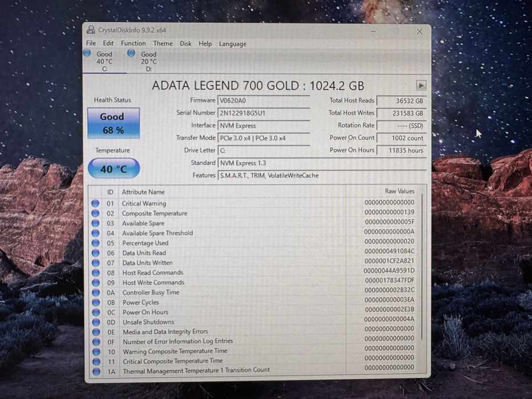The image size is (532, 399).
Task: Click the ADATA LEGEND 700 GOLD disk title
Action: (x=258, y=85)
